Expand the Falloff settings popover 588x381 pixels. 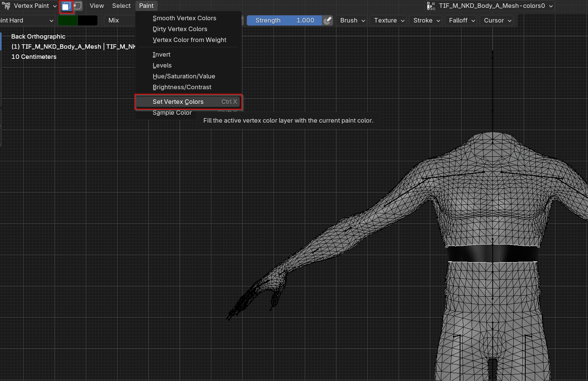tap(462, 21)
